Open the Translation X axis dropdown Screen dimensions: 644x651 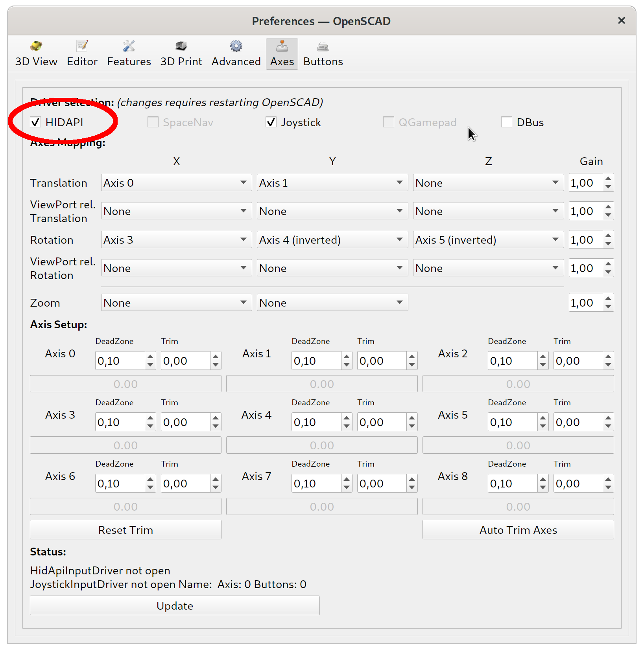click(176, 183)
